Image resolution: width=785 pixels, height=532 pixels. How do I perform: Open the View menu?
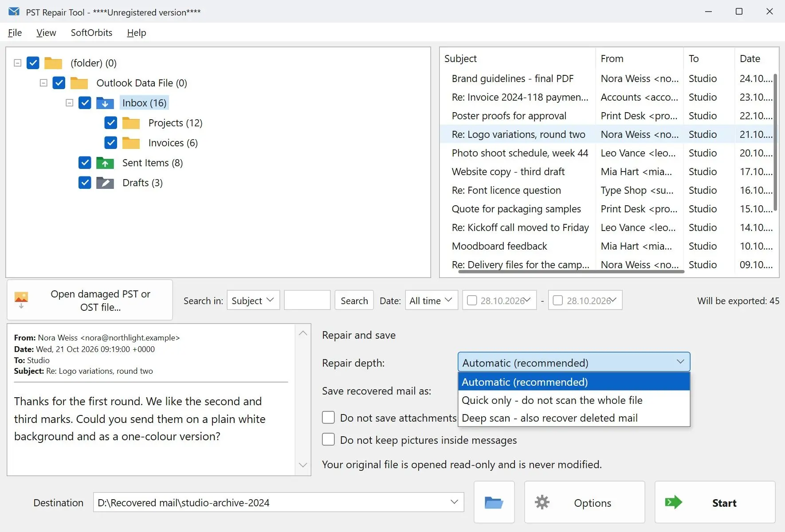click(46, 33)
